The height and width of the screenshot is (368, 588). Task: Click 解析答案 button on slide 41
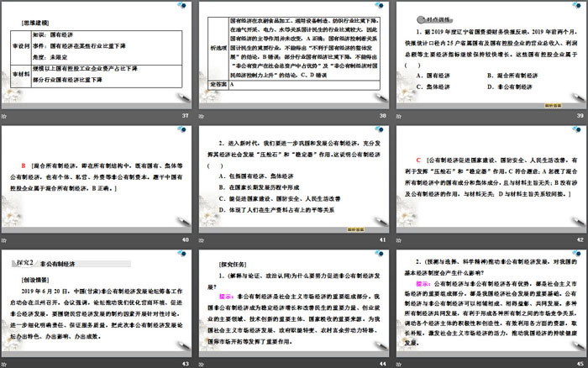[359, 227]
